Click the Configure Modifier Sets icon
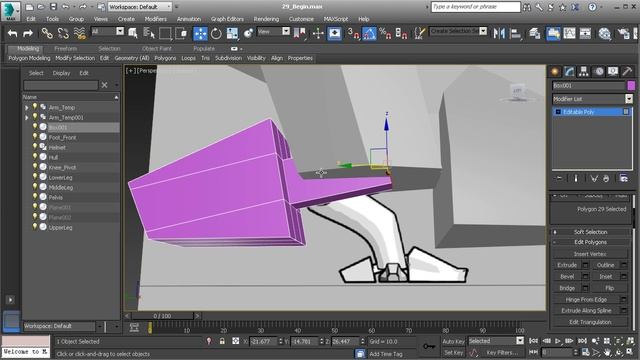The image size is (640, 360). (623, 178)
